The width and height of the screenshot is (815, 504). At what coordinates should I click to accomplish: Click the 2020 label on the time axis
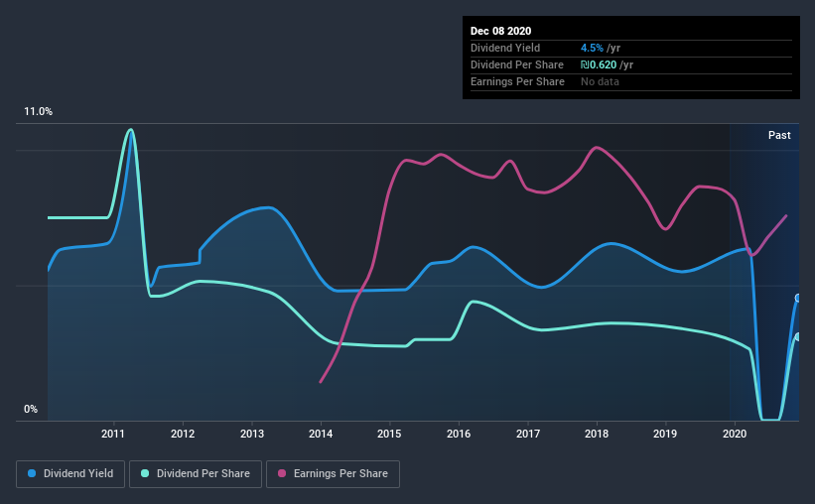[735, 434]
